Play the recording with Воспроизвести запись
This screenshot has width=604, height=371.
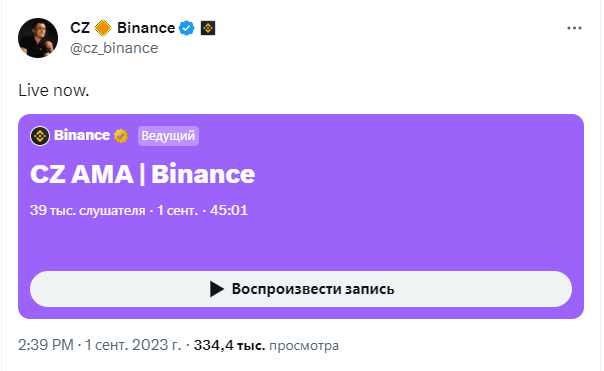coord(301,289)
